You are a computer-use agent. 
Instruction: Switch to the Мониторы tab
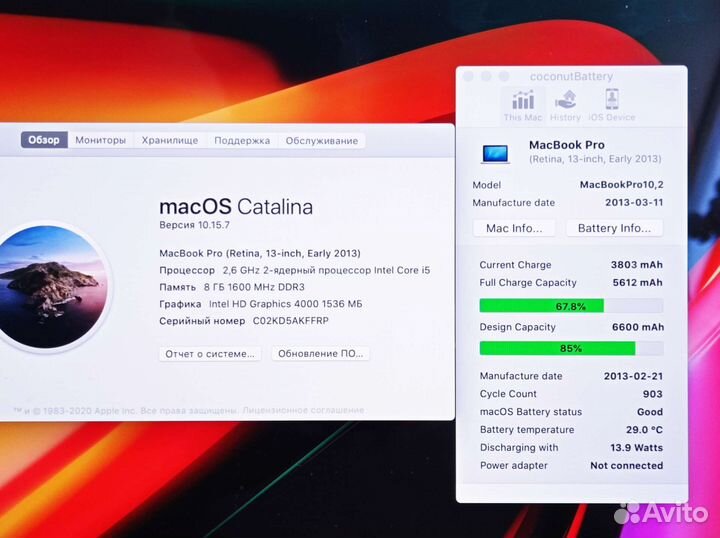click(101, 140)
